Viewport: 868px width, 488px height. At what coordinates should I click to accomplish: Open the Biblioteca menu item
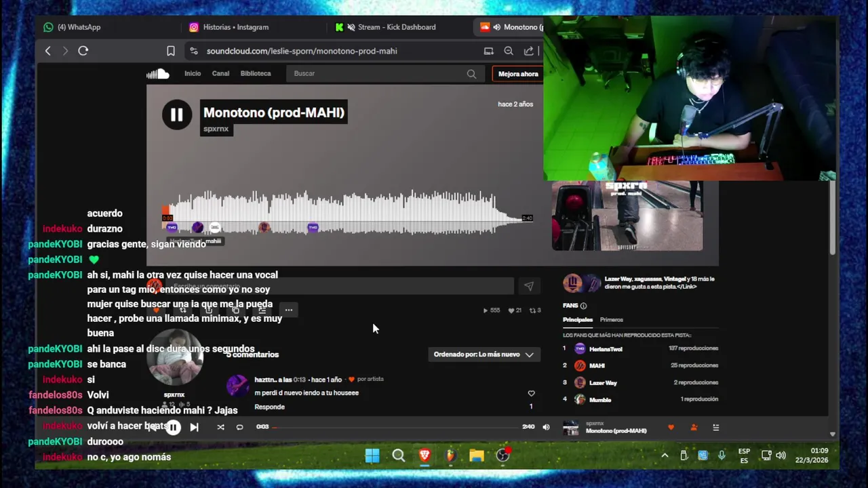point(256,73)
